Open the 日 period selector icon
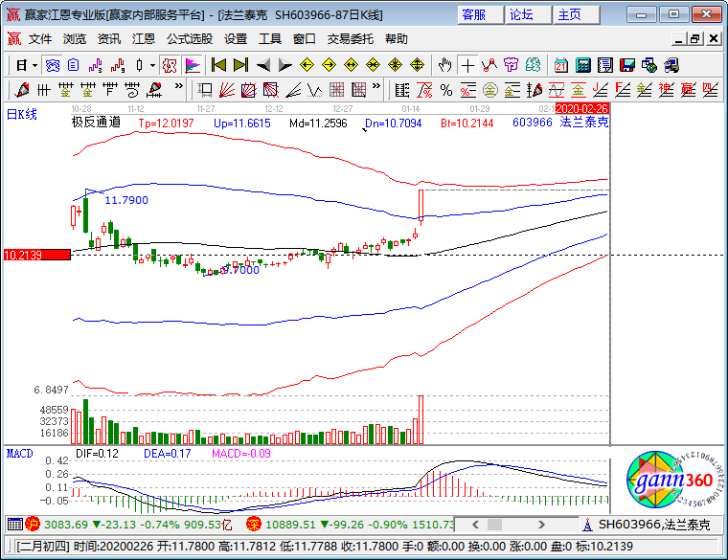Image resolution: width=728 pixels, height=560 pixels. 21,65
